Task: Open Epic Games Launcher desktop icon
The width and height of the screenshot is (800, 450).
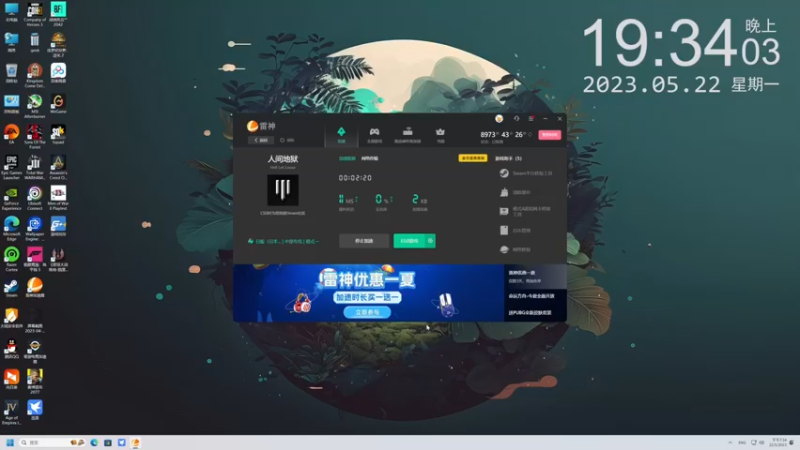Action: pyautogui.click(x=11, y=167)
